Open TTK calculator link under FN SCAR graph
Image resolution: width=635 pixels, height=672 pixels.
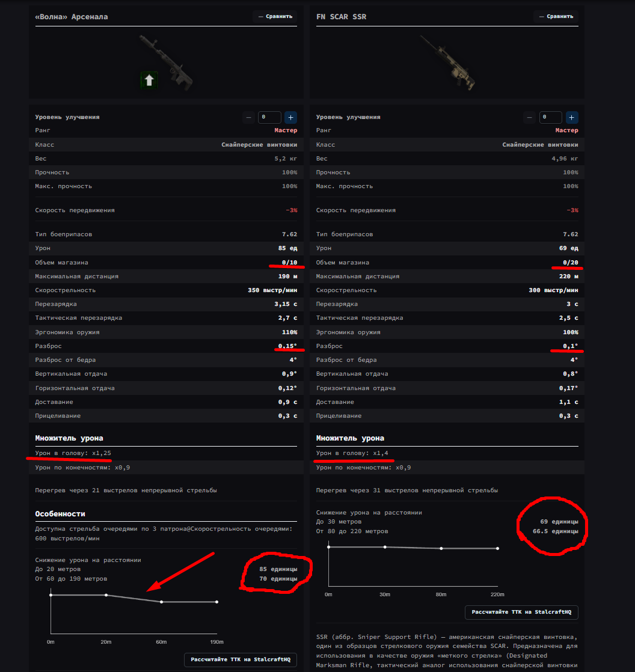tap(521, 612)
